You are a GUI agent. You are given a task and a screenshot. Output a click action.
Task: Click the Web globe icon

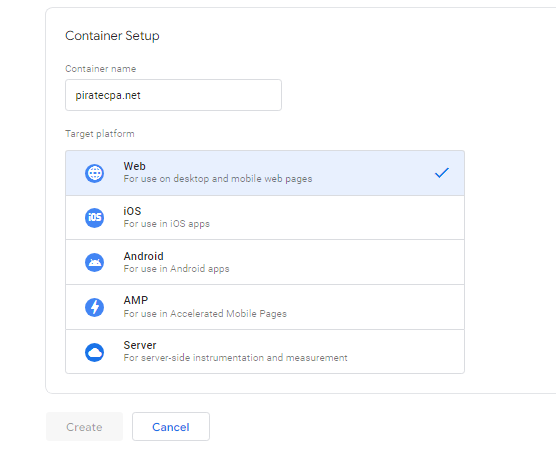(94, 173)
